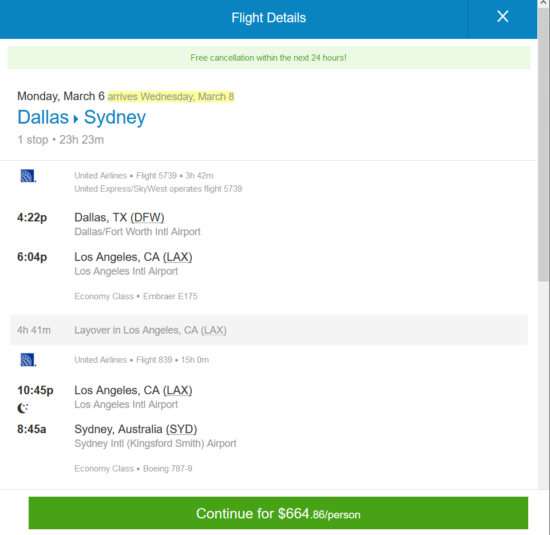This screenshot has width=550, height=535.
Task: Click the 1 stop 23h 23m summary
Action: pos(61,140)
